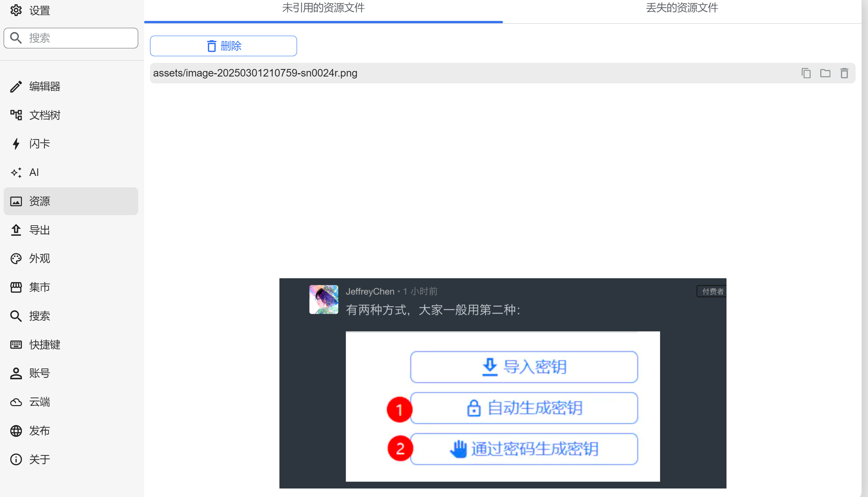
Task: Switch to the 丢失的资源文件 tab
Action: 682,8
